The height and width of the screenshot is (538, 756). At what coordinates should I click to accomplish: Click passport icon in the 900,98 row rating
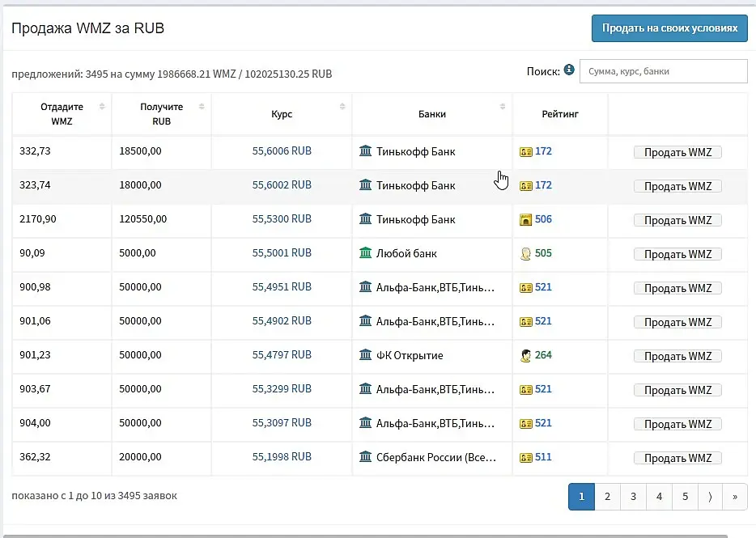tap(525, 288)
